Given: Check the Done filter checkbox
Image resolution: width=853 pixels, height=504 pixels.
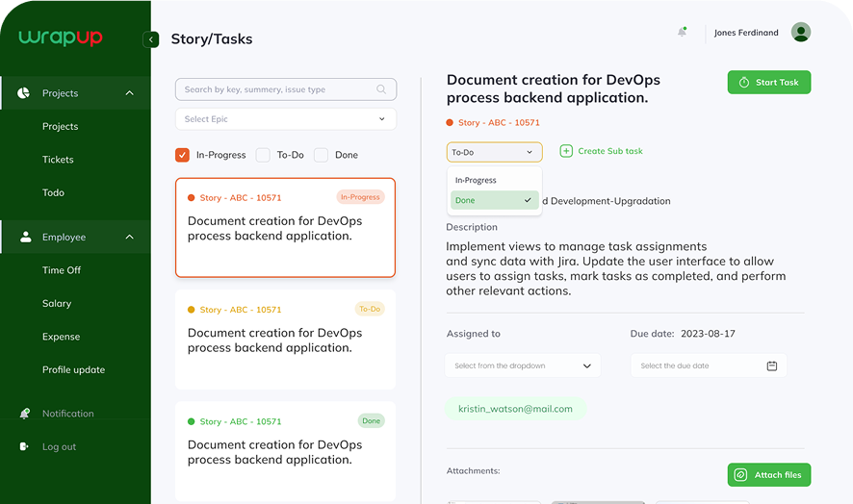Looking at the screenshot, I should pos(322,155).
